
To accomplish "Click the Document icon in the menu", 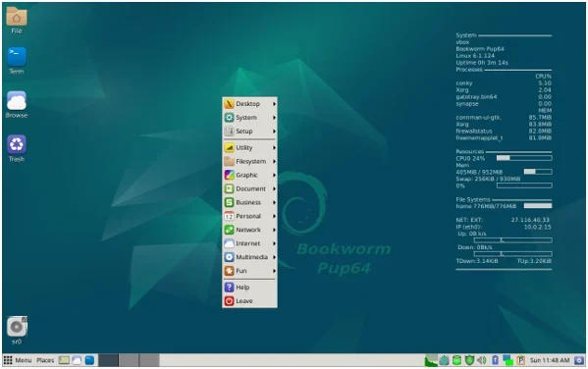I will pos(229,188).
